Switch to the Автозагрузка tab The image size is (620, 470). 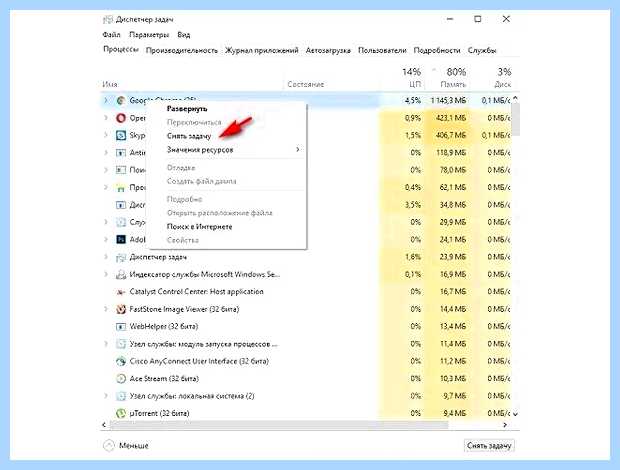click(328, 50)
